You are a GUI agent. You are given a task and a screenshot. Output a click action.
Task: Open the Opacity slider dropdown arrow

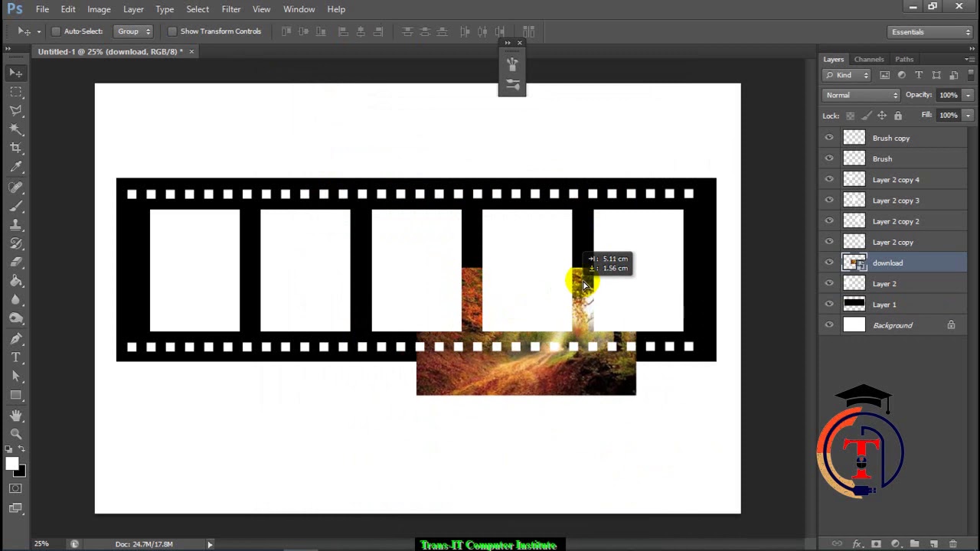coord(968,95)
